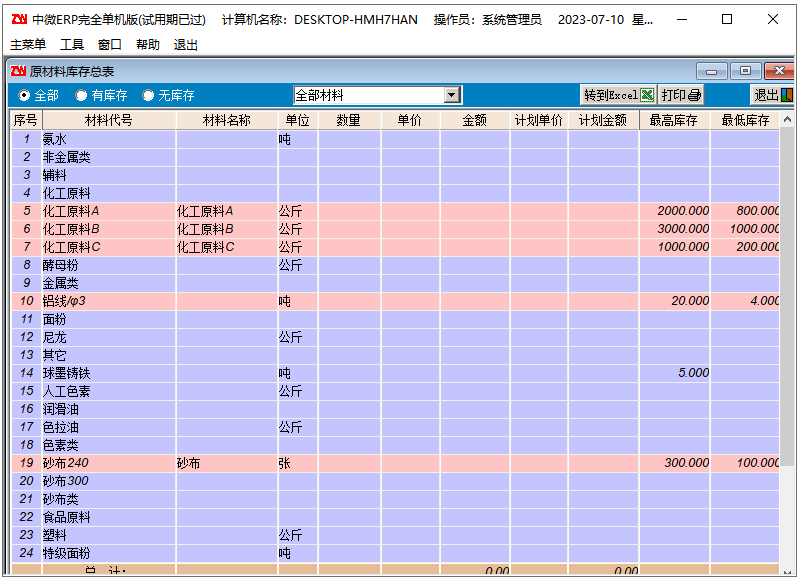Click the 计划金额 column header

603,120
